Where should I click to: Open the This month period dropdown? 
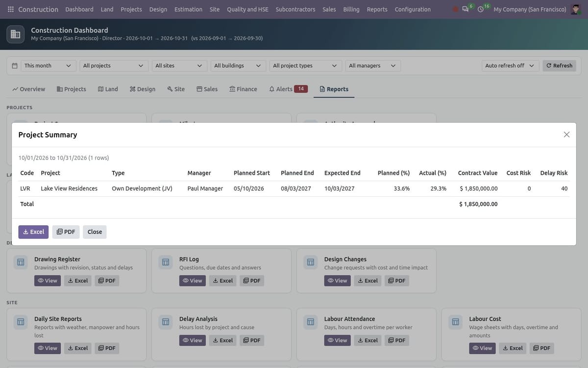tap(49, 66)
